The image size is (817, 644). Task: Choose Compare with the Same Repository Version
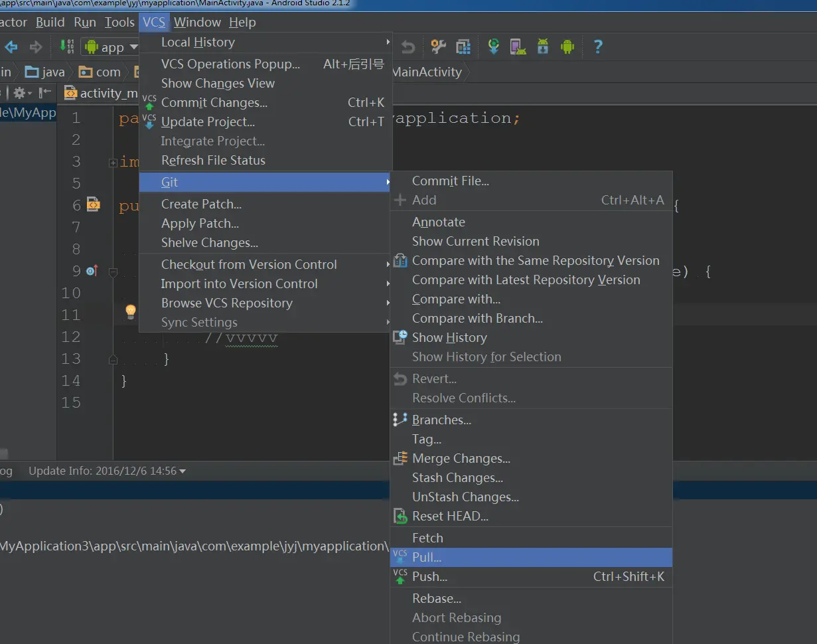pyautogui.click(x=531, y=260)
